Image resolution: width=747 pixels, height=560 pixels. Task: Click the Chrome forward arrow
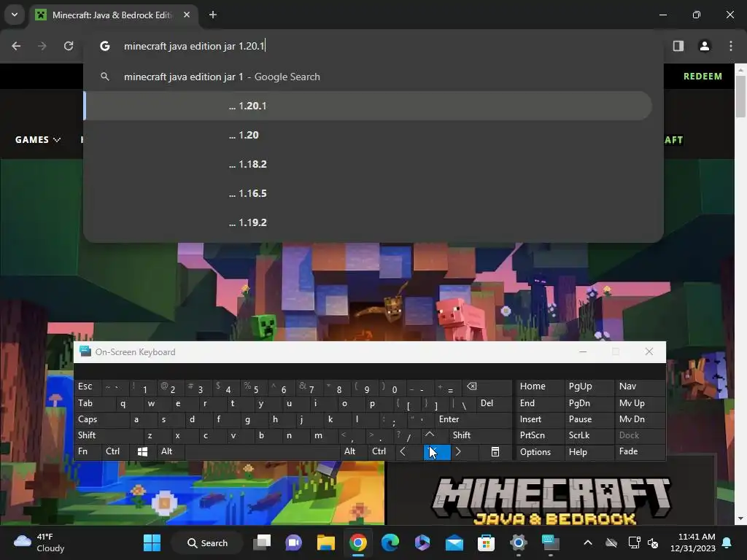click(42, 46)
